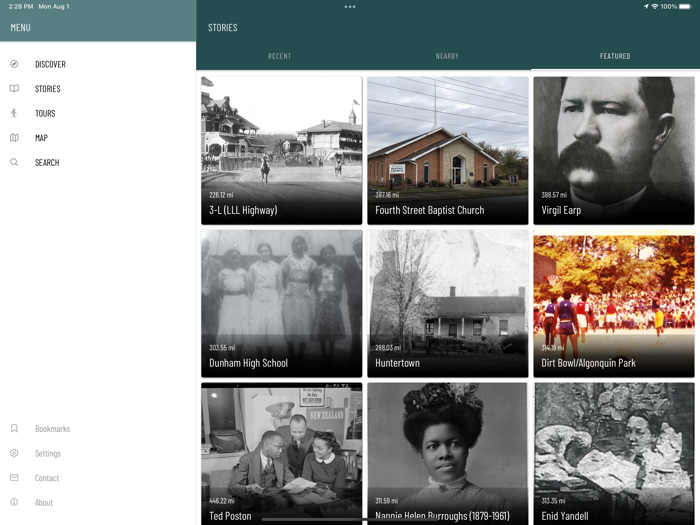
Task: Click the Search magnifier icon
Action: (x=14, y=162)
